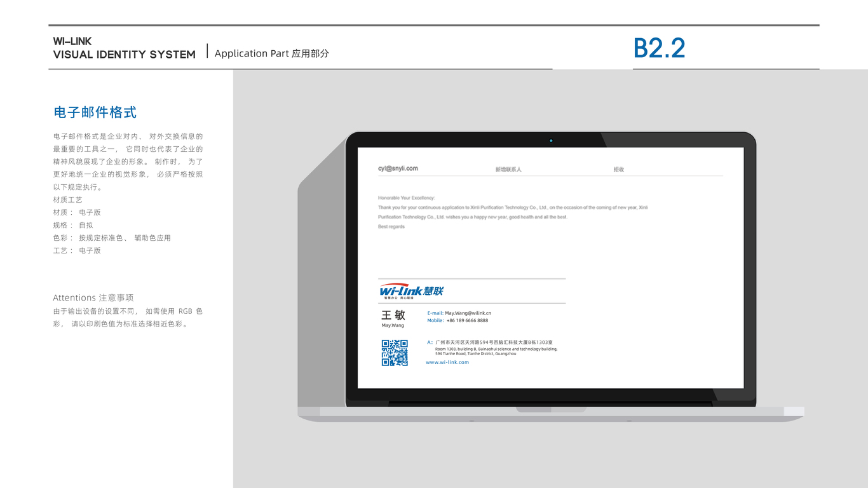The image size is (868, 488).
Task: Click the blue QR code in the signature
Action: tap(395, 353)
